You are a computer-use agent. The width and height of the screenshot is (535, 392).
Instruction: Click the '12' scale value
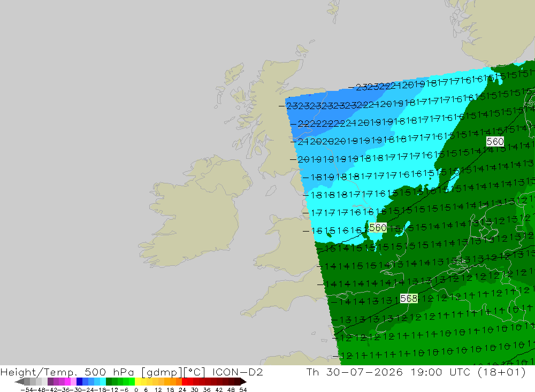pos(158,390)
